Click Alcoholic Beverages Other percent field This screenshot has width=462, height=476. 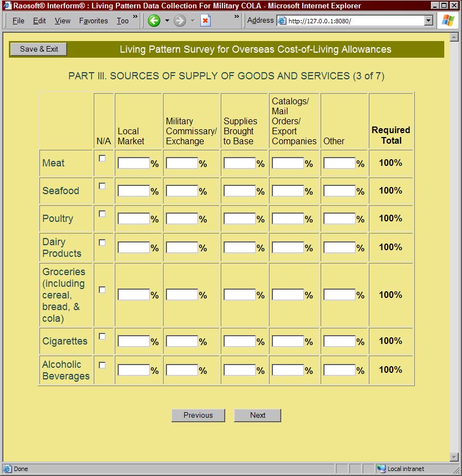pos(339,370)
